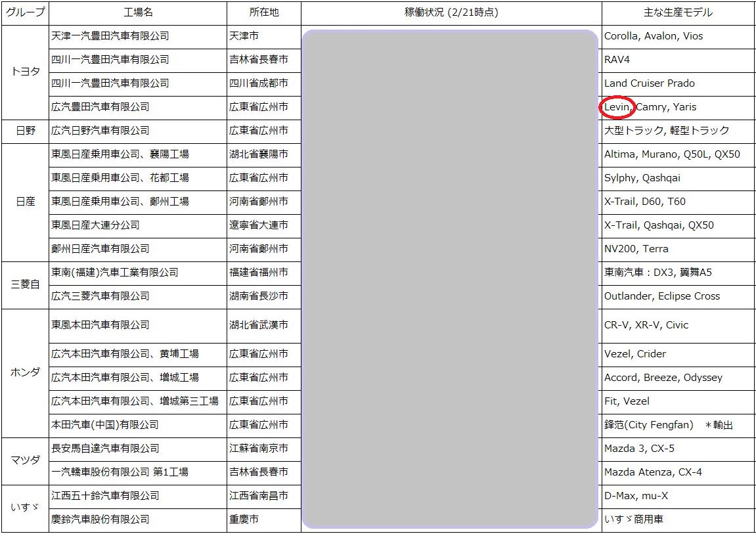Image resolution: width=756 pixels, height=534 pixels.
Task: Select the 三菱自 group cell
Action: pos(25,285)
